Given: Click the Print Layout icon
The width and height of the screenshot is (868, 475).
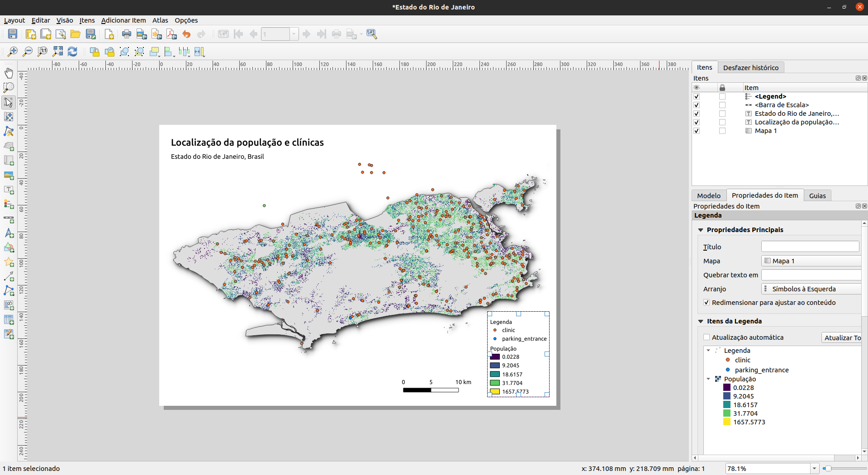Looking at the screenshot, I should pos(127,34).
